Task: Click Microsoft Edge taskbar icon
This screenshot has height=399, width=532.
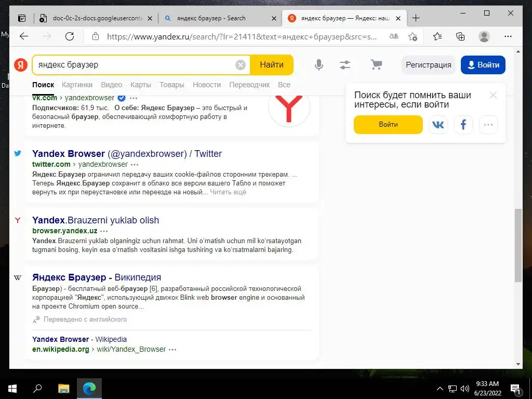Action: 89,389
